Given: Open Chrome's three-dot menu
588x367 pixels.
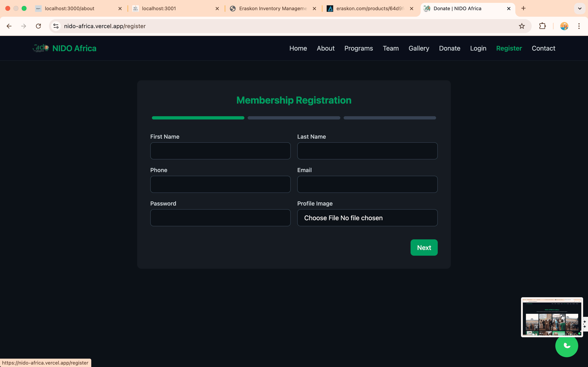Looking at the screenshot, I should pos(579,26).
